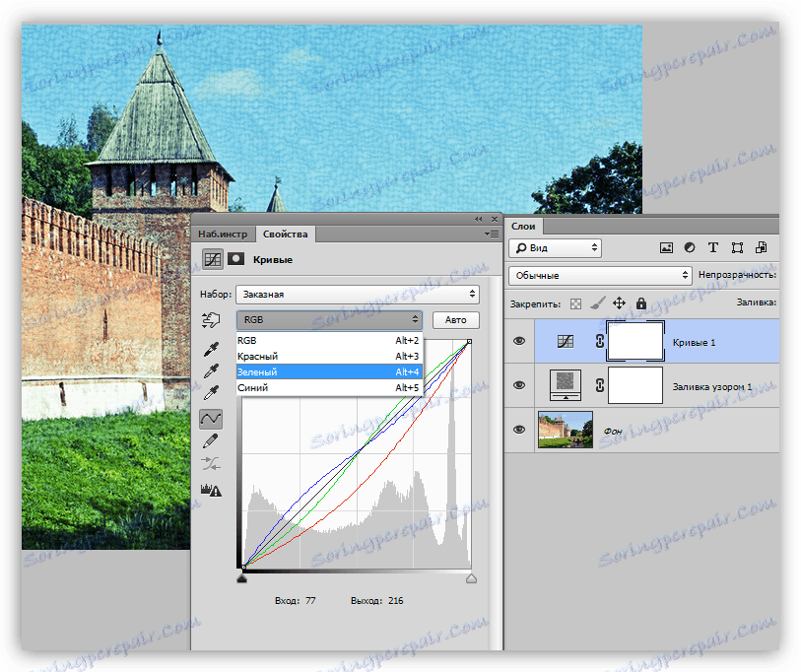
Task: Click the Curves adjustment icon in Properties
Action: point(213,259)
